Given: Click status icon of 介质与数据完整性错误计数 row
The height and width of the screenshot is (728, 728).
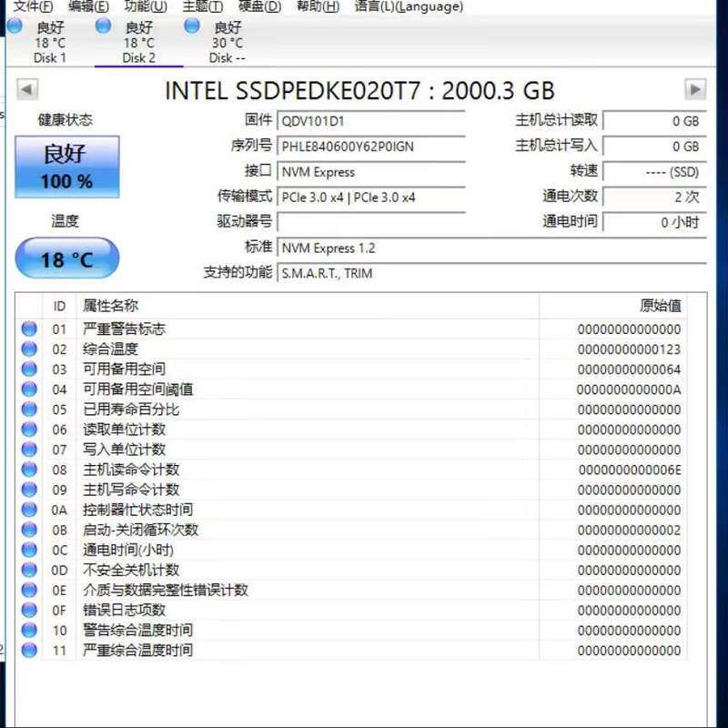Looking at the screenshot, I should pyautogui.click(x=29, y=590).
